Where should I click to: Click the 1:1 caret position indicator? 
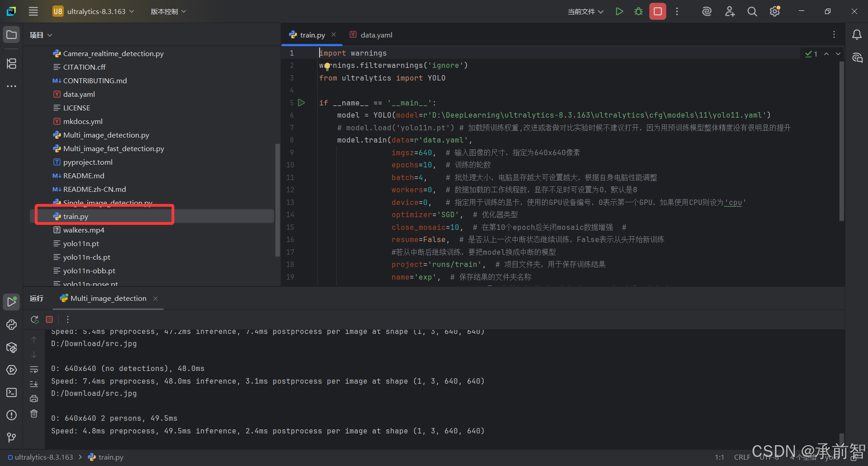tap(720, 457)
